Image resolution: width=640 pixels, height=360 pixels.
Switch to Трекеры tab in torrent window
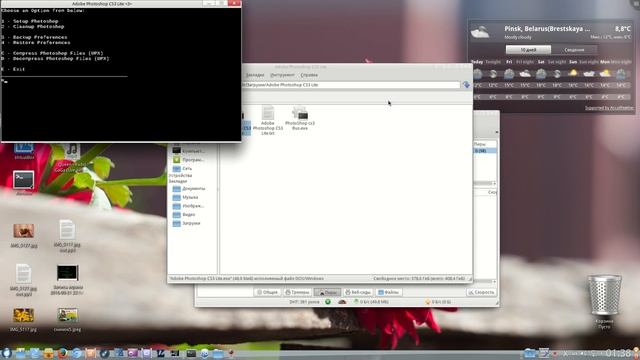(297, 292)
